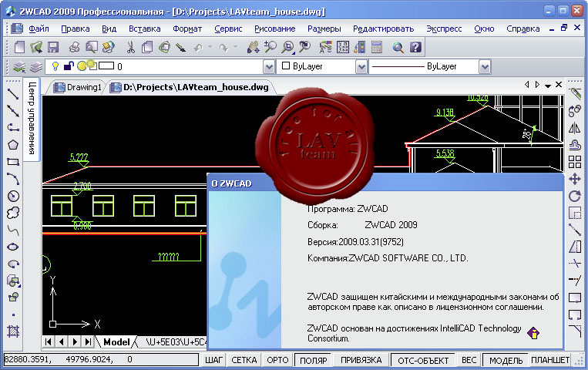The height and width of the screenshot is (370, 588).
Task: Toggle ОРТО orthogonal mode
Action: point(277,360)
